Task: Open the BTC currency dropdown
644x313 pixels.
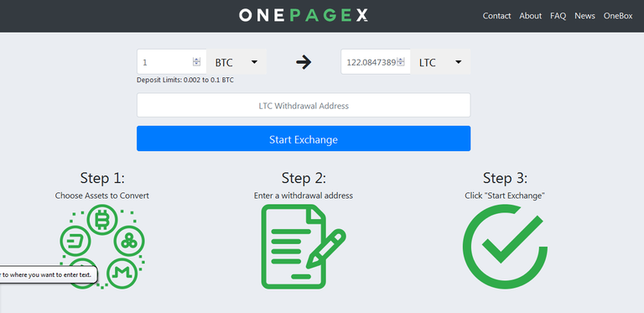Action: (236, 62)
